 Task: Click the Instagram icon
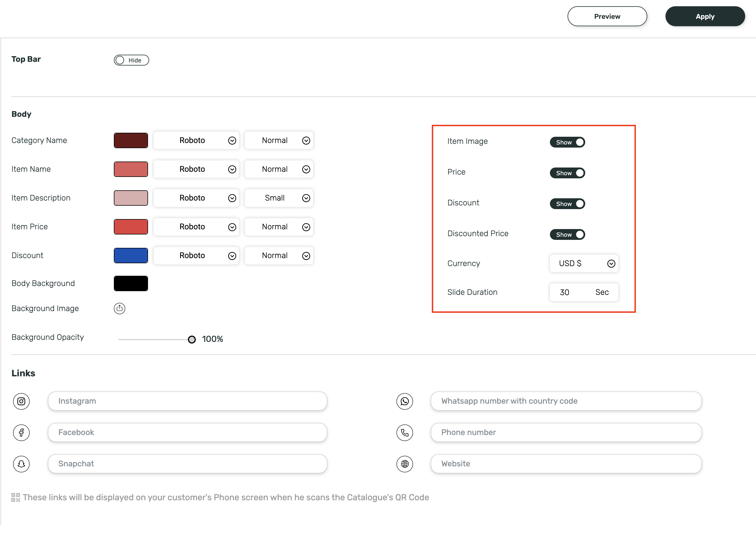pos(21,401)
